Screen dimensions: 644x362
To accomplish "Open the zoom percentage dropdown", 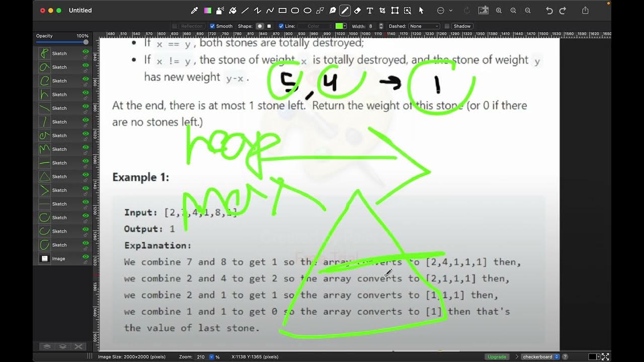I will coord(211,357).
